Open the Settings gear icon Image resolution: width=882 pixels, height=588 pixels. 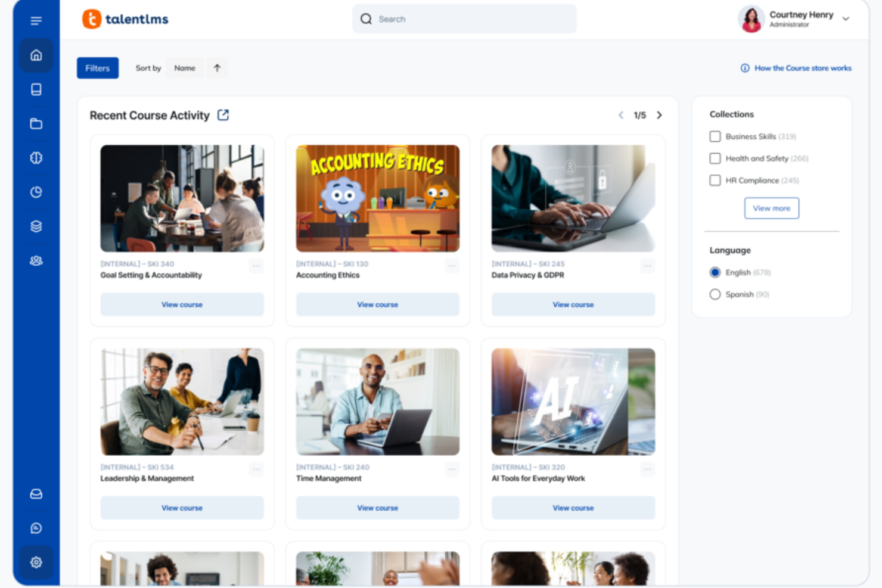click(36, 562)
